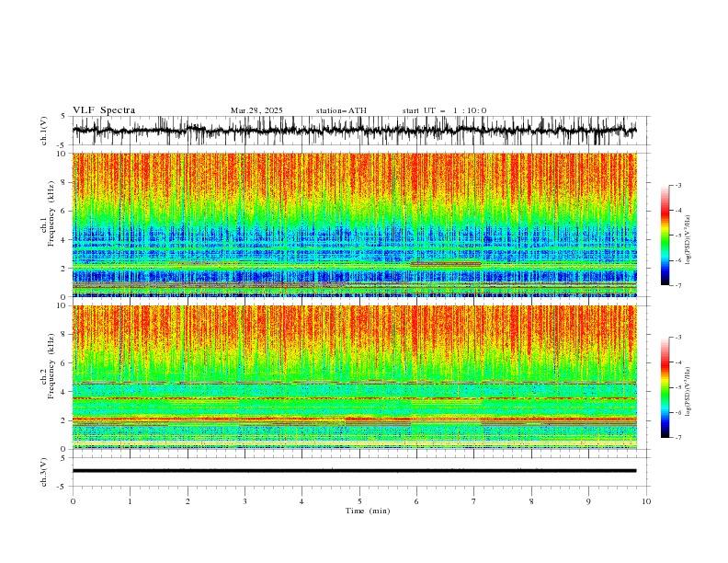This screenshot has height=563, width=728.
Task: Click the time axis tick label "7"
Action: (474, 501)
